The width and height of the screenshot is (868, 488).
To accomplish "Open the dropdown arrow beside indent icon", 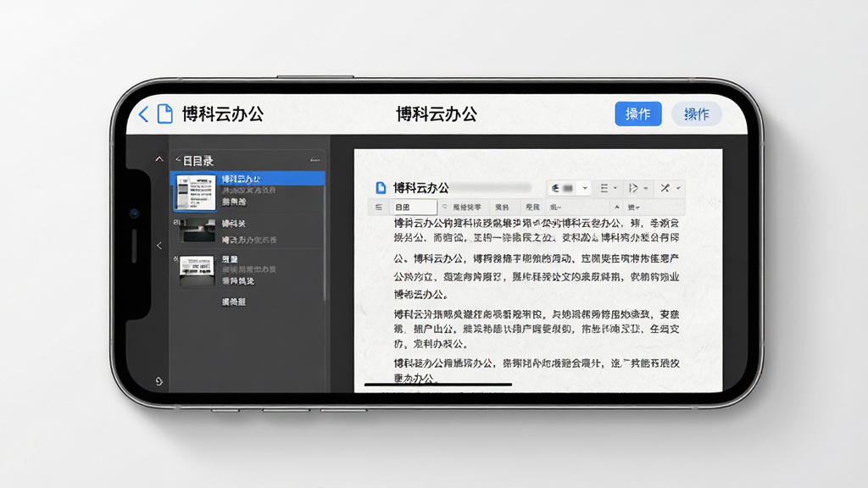I will 645,188.
